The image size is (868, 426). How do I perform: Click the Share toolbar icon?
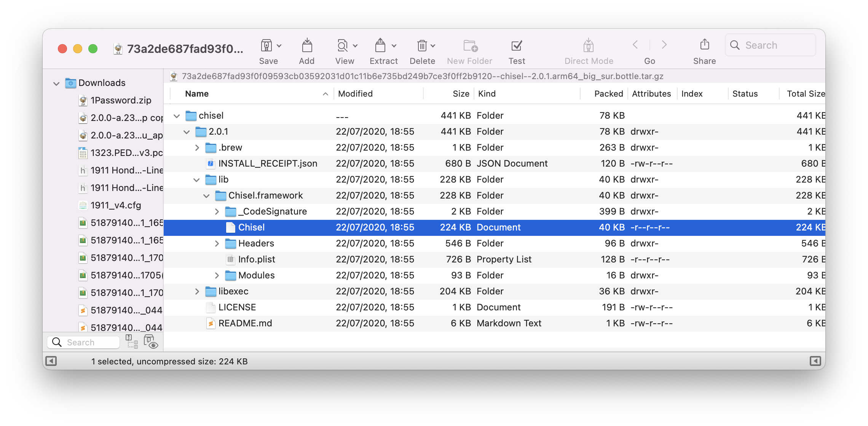705,45
